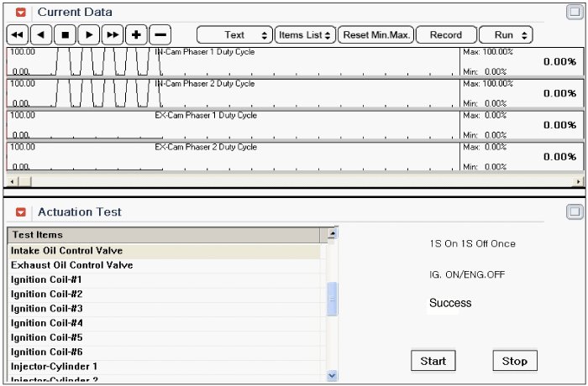Click the test items list scrollbar down arrow

[332, 376]
